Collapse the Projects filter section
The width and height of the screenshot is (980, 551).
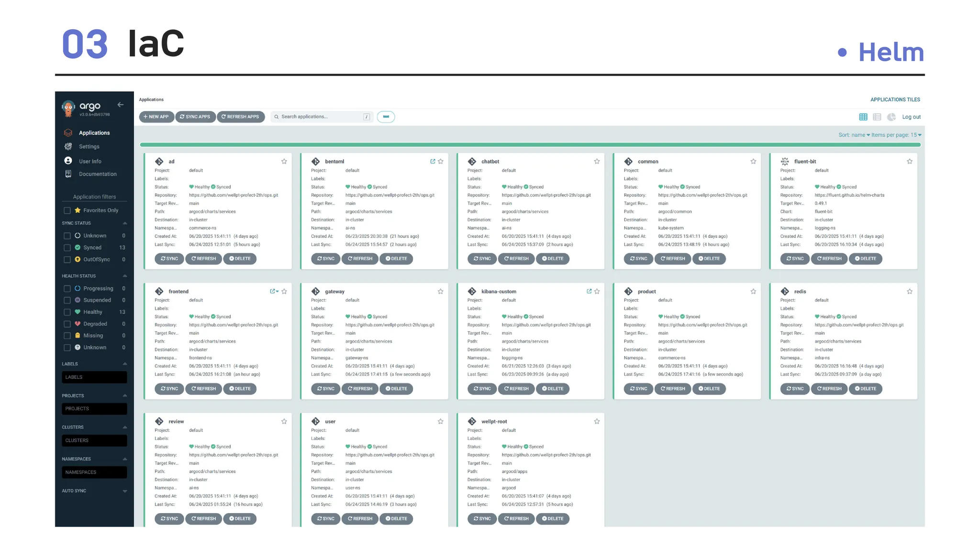tap(125, 396)
